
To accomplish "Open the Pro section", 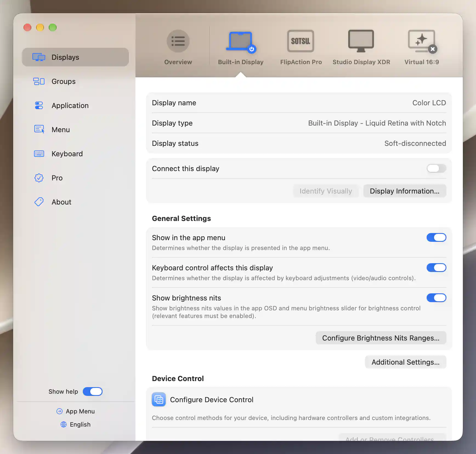I will coord(57,178).
